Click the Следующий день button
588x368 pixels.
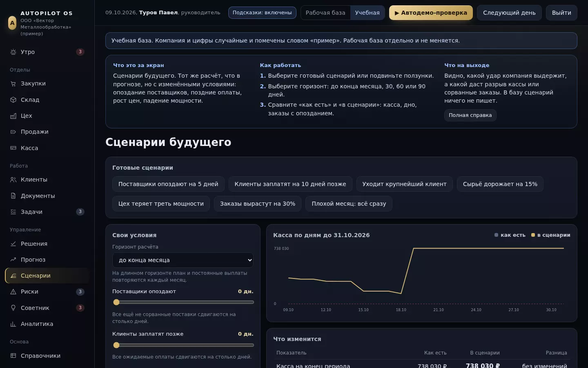pos(509,13)
